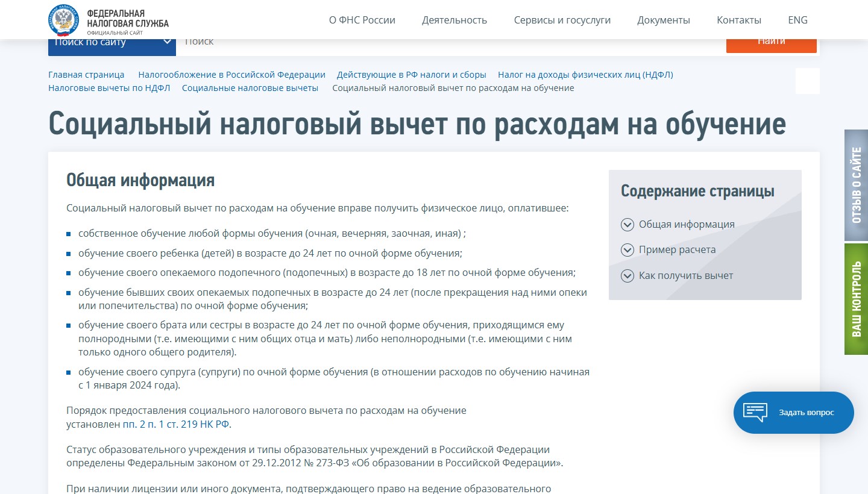Click the chat icon on Задать вопрос

755,413
